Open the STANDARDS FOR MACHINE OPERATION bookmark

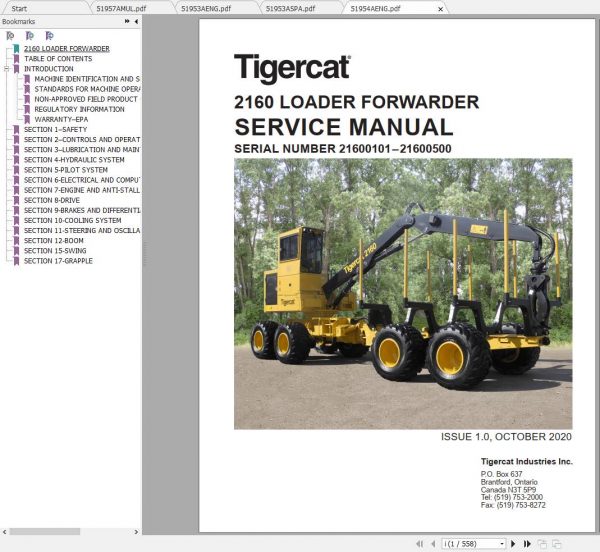pyautogui.click(x=87, y=89)
